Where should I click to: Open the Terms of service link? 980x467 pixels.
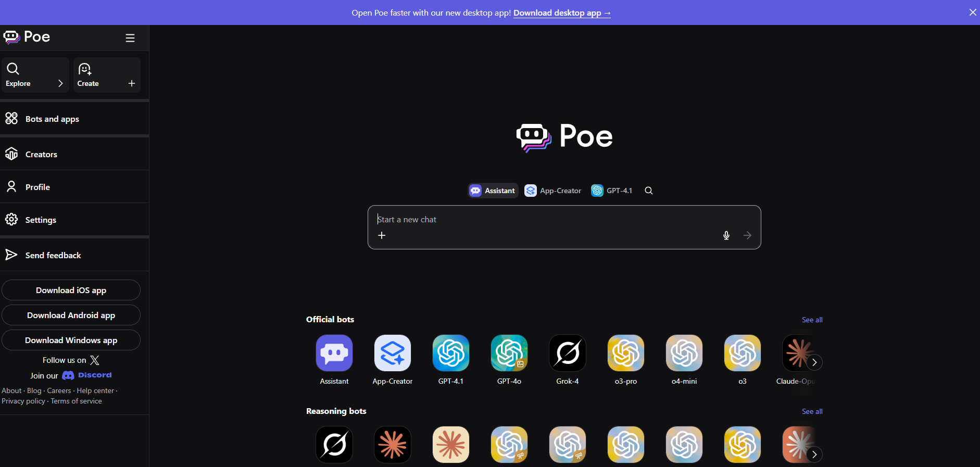76,401
